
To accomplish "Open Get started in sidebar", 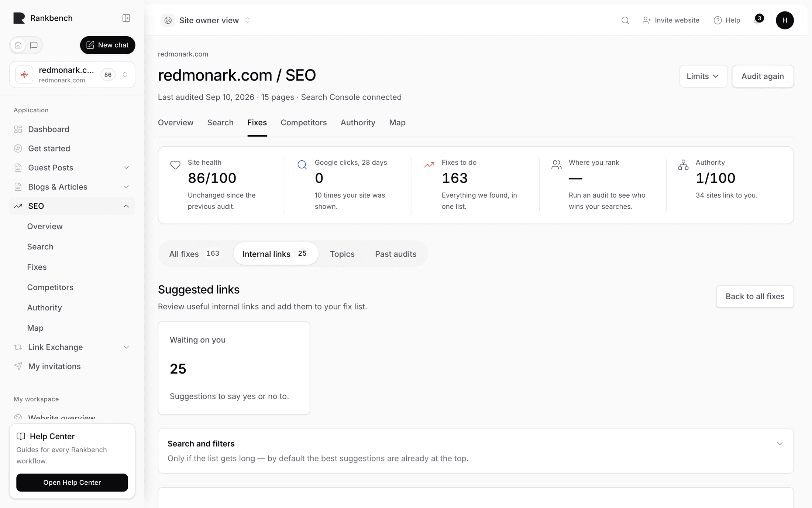I will point(72,149).
